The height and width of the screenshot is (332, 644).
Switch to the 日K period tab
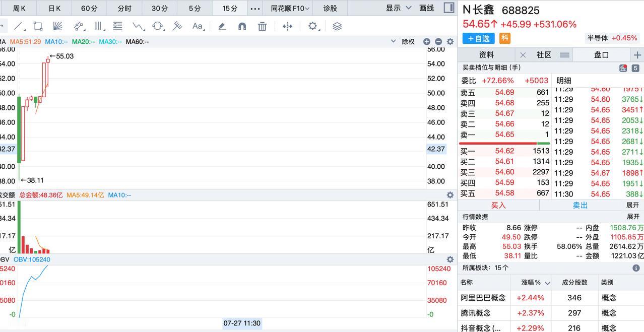[x=54, y=8]
